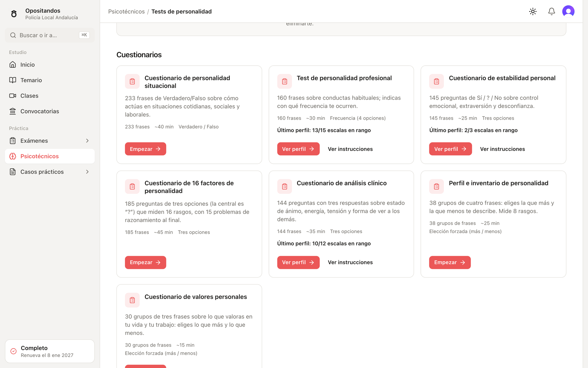Image resolution: width=588 pixels, height=368 pixels.
Task: View profile for Cuestionario de estabilidad personal
Action: pos(450,149)
